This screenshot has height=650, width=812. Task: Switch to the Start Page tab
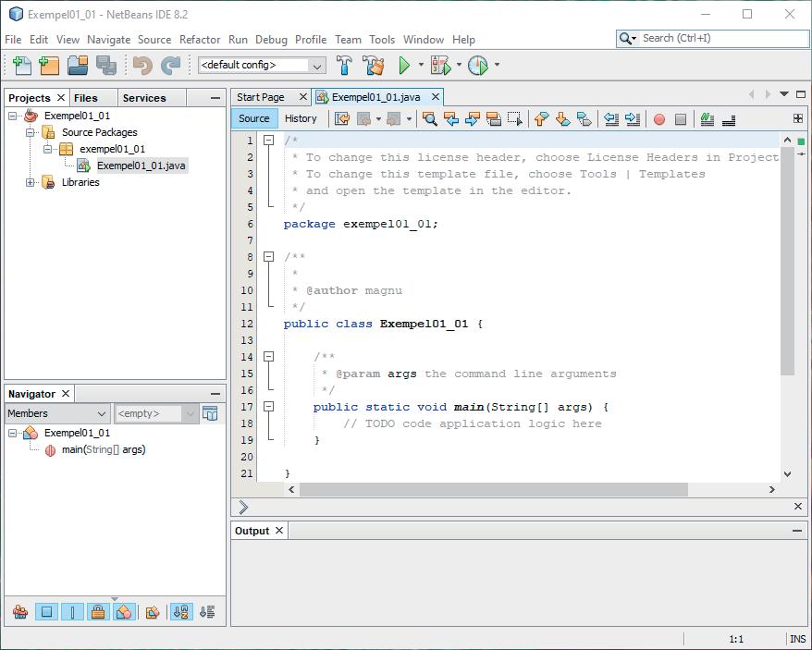(261, 97)
